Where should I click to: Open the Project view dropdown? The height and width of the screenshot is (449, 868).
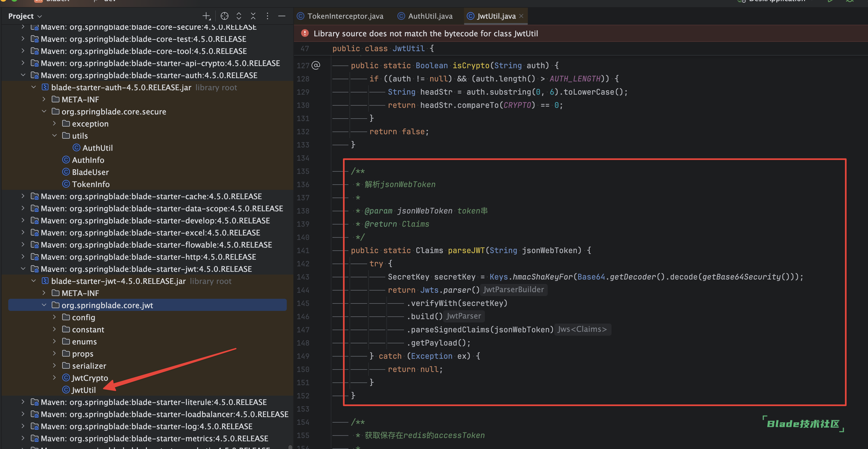[25, 16]
